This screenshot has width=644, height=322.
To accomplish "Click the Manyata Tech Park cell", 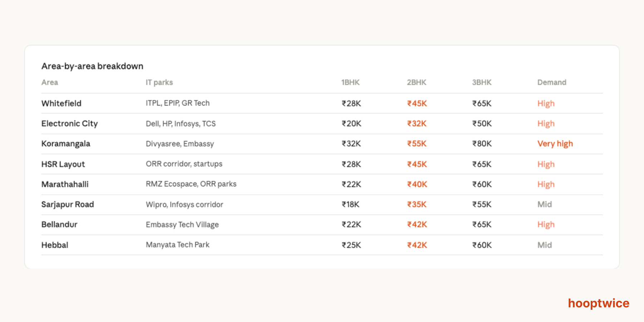I will coord(177,245).
